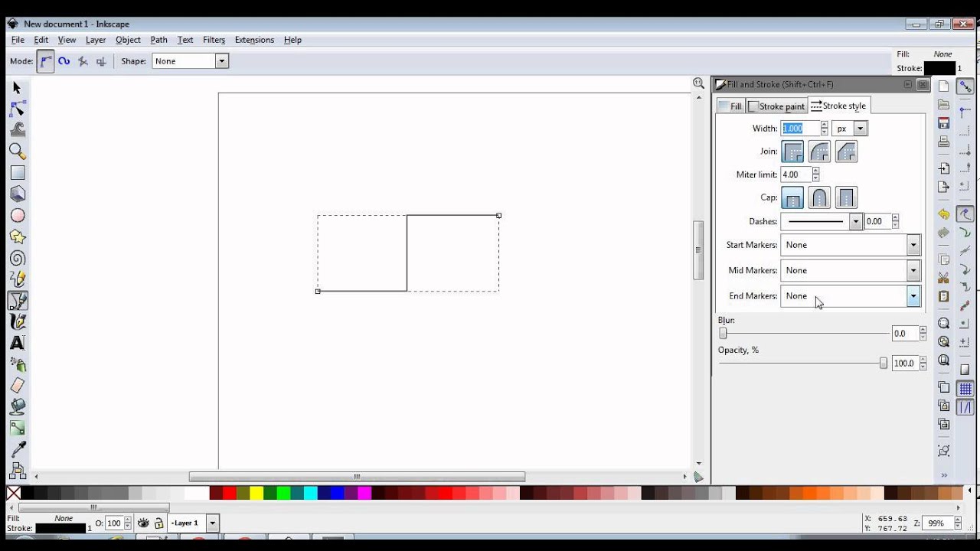Click the Save document icon
This screenshot has height=551, width=980.
pos(944,123)
